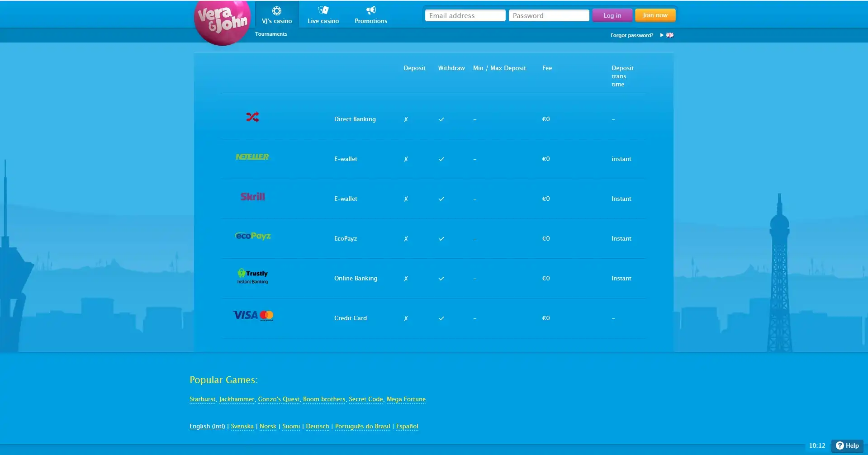Open the Help button

[x=847, y=446]
